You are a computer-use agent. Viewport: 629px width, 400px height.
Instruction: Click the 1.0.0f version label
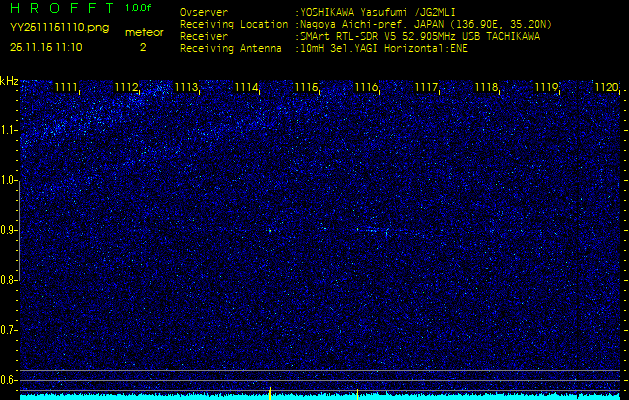click(x=140, y=9)
